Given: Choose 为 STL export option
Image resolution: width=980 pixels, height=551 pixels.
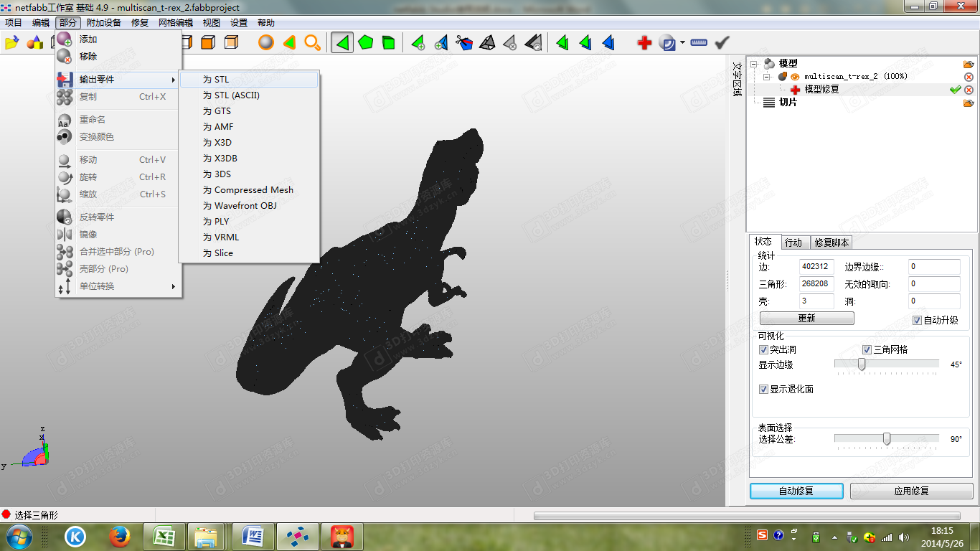Looking at the screenshot, I should coord(249,80).
